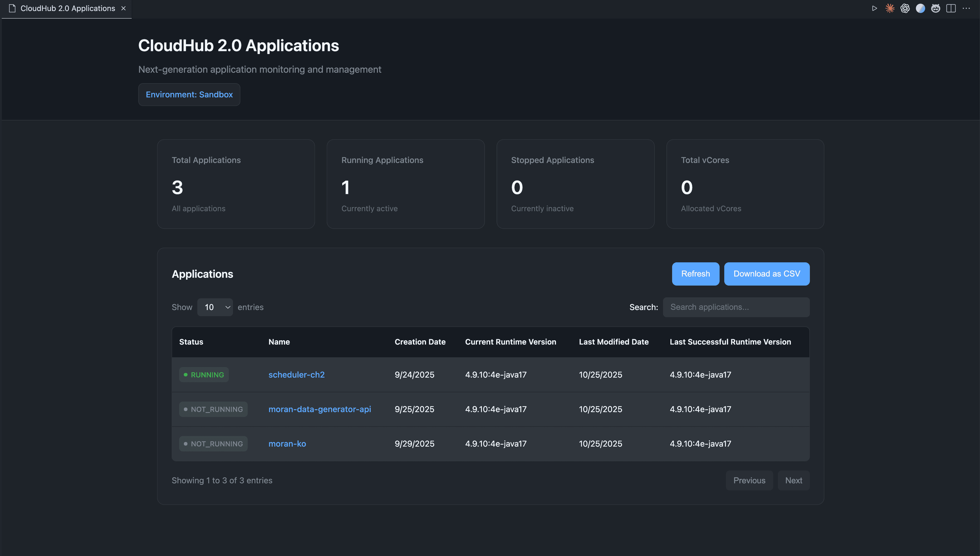Screen dimensions: 980x556
Task: Click the Run/play icon in the toolbar
Action: [x=875, y=8]
